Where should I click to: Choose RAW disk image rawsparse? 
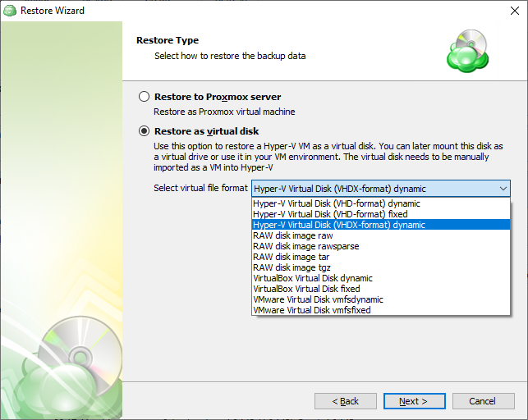[x=381, y=246]
